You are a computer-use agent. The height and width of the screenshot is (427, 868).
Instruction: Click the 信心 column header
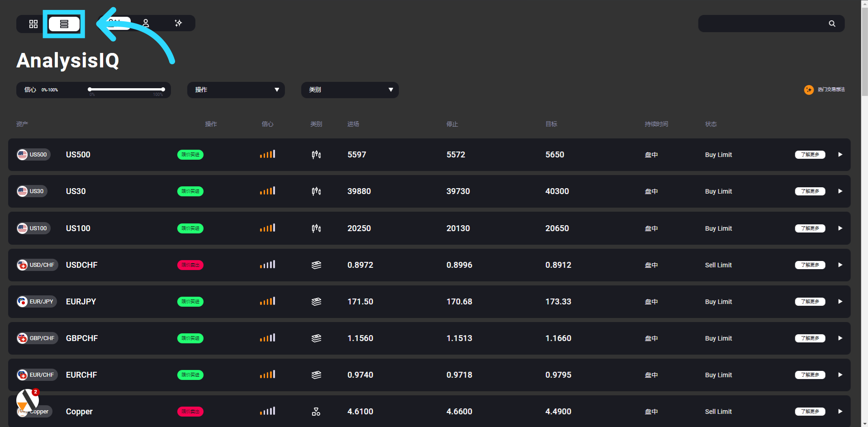point(267,124)
